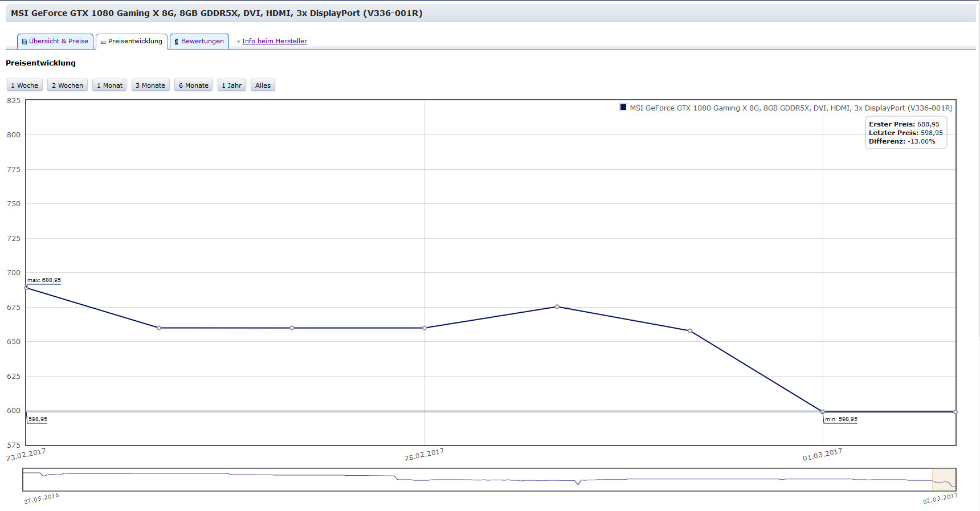Select the chart legend product label
This screenshot has height=511, width=980.
tap(791, 108)
